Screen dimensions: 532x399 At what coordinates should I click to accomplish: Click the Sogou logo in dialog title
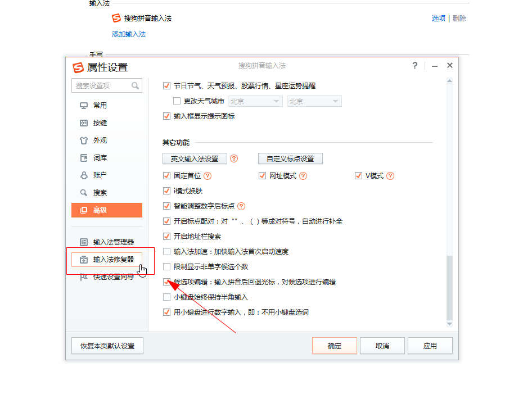click(78, 67)
